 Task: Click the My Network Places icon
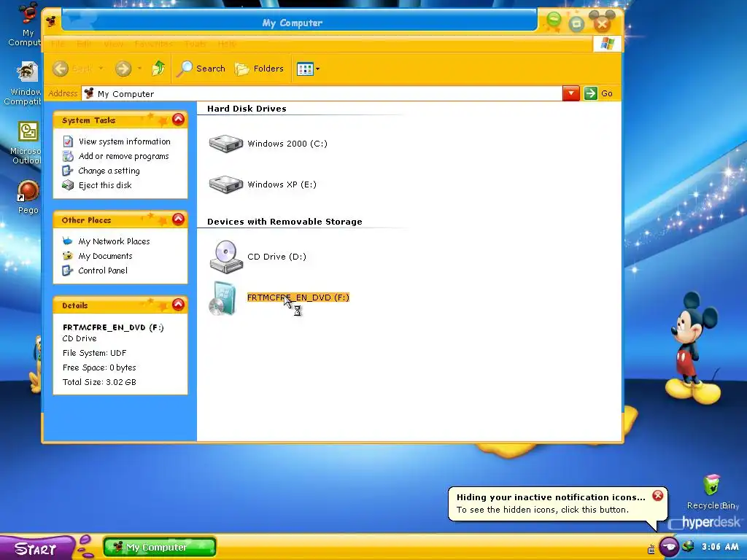tap(68, 241)
